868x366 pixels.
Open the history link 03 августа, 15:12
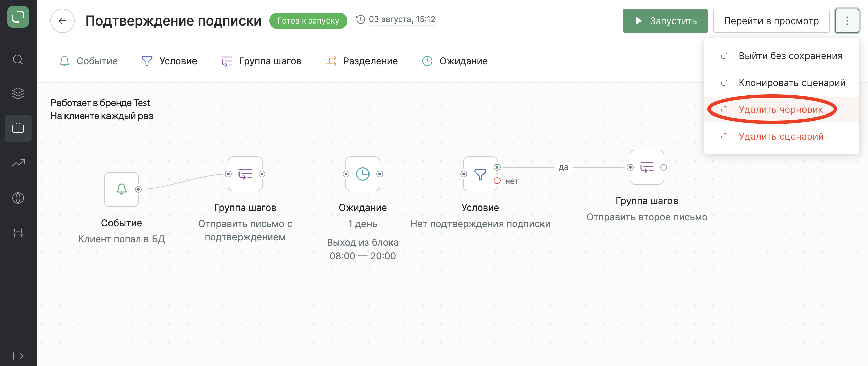401,19
